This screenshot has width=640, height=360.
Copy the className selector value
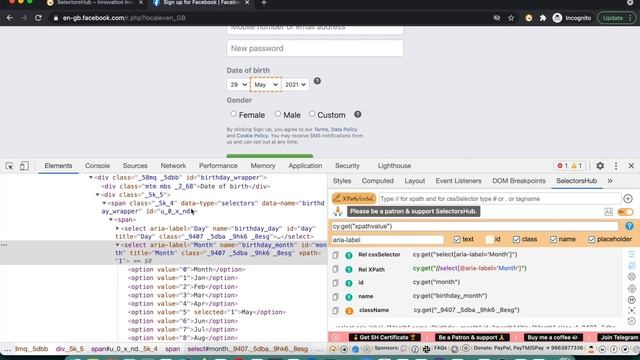point(335,310)
